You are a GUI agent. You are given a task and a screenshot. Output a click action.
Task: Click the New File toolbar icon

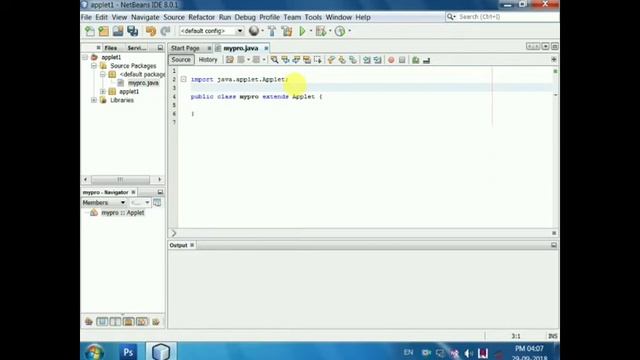[x=90, y=31]
